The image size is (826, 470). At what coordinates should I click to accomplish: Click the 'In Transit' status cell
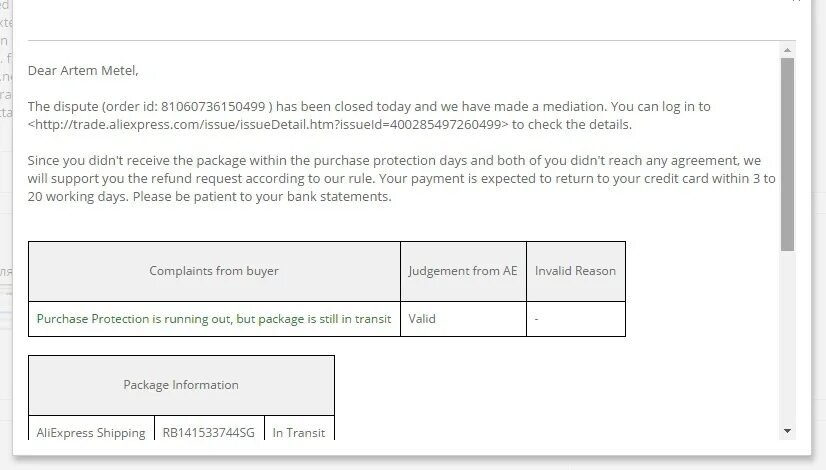299,432
